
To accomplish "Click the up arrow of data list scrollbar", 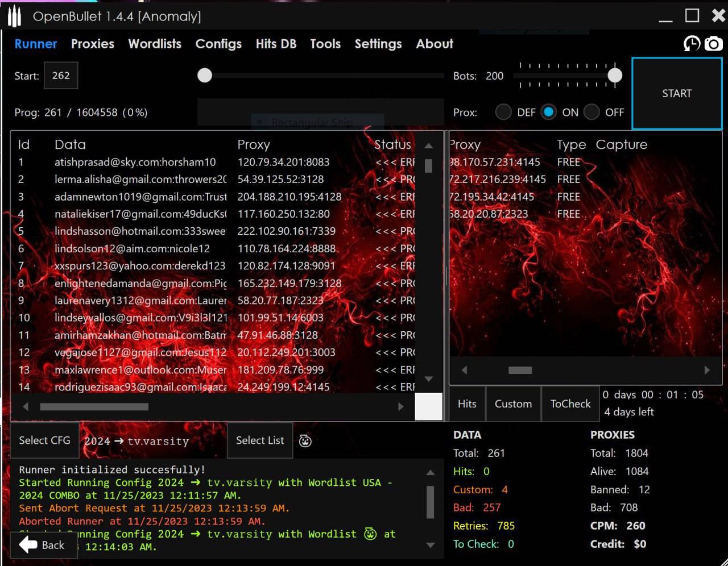I will (x=429, y=146).
